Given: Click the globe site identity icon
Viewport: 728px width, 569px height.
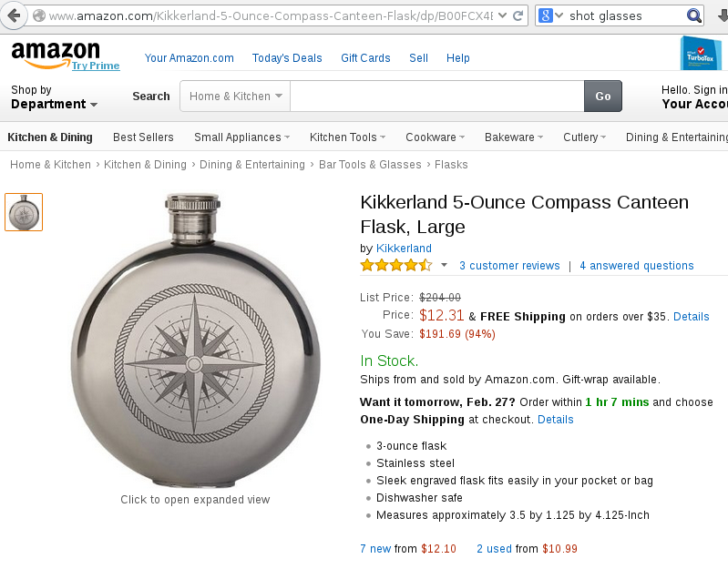Looking at the screenshot, I should (38, 15).
